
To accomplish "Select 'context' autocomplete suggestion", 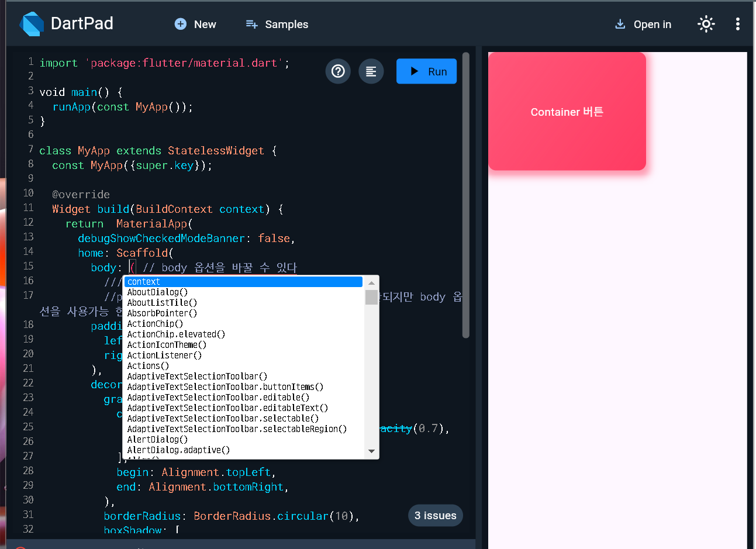I will click(243, 282).
